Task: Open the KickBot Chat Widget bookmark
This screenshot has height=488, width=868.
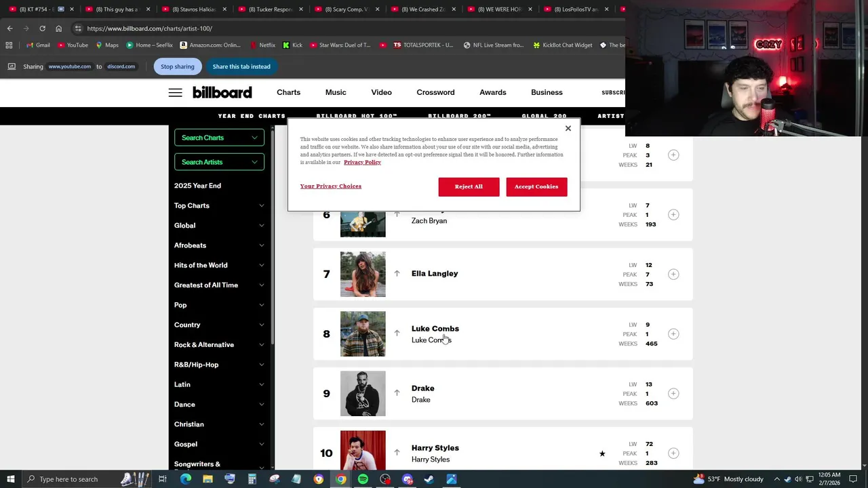Action: point(562,45)
